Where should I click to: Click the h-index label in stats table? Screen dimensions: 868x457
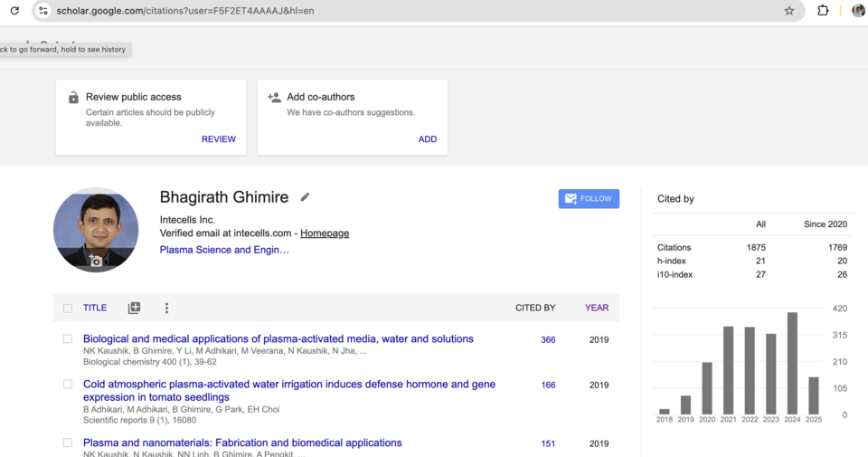coord(672,261)
